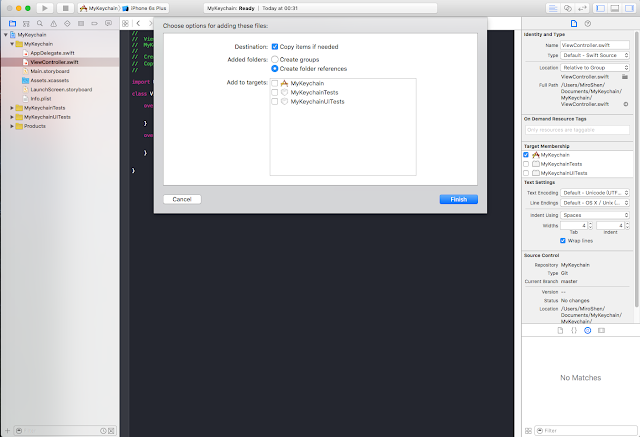Open the Line Endings dropdown
Image resolution: width=640 pixels, height=437 pixels.
[595, 203]
